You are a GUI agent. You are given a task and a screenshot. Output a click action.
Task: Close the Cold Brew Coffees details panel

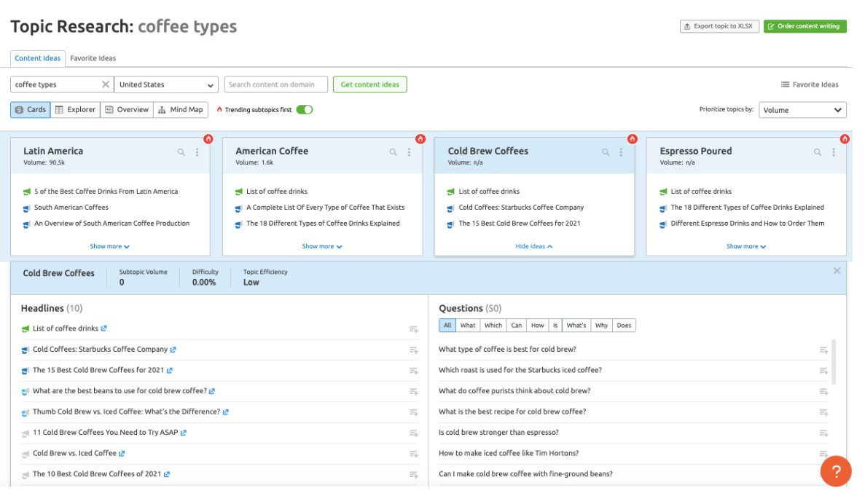pos(837,271)
